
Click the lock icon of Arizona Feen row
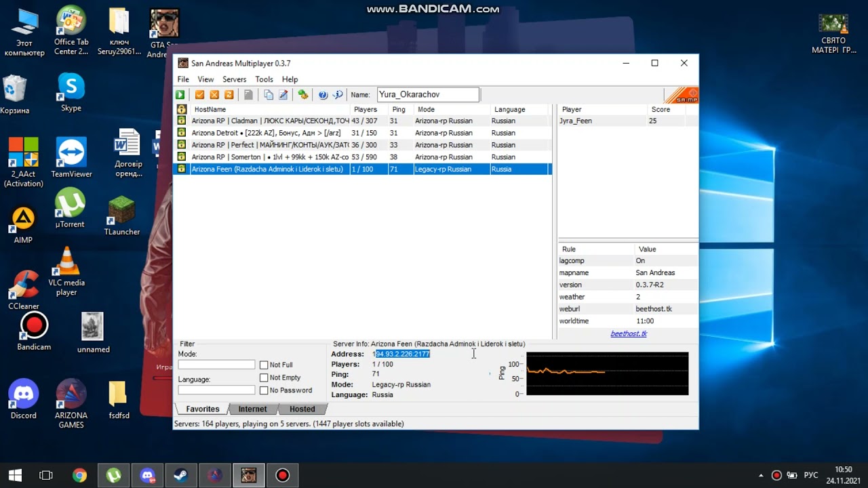click(182, 169)
